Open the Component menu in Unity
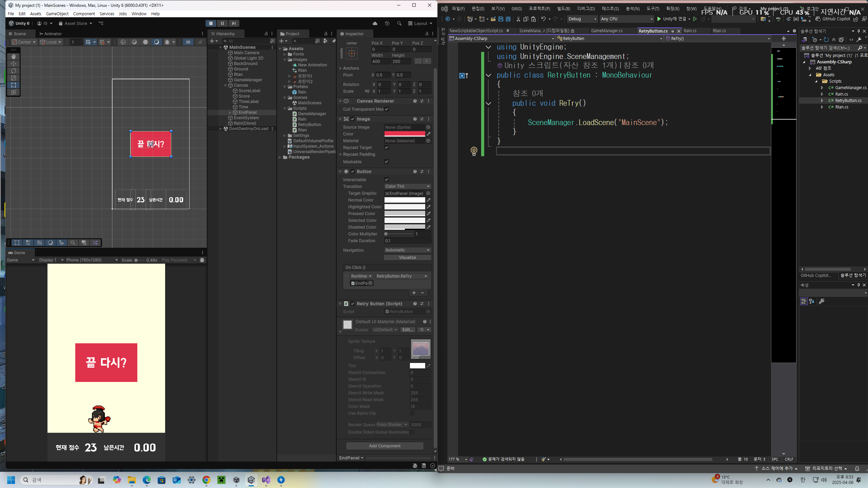Viewport: 868px width, 488px height. (84, 14)
